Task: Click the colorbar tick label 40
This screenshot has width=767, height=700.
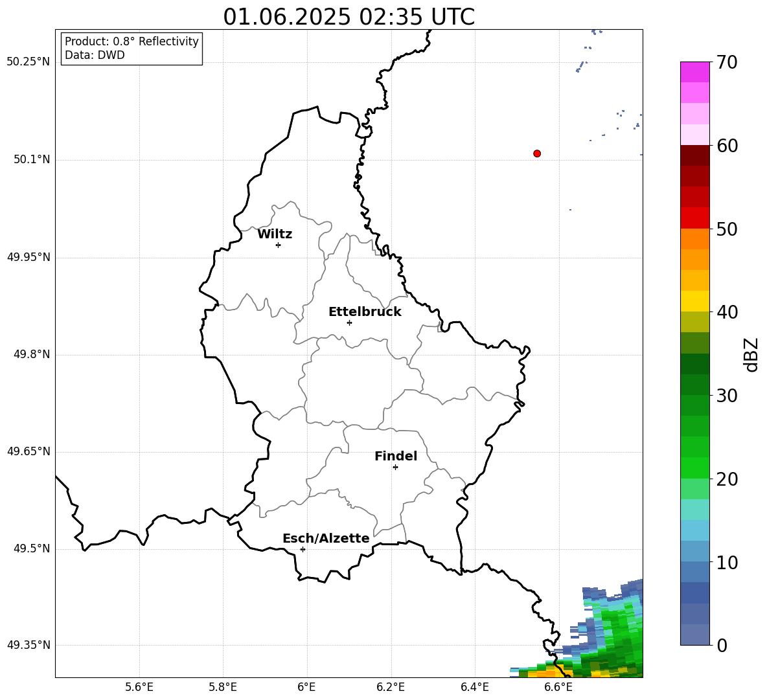Action: click(x=727, y=312)
